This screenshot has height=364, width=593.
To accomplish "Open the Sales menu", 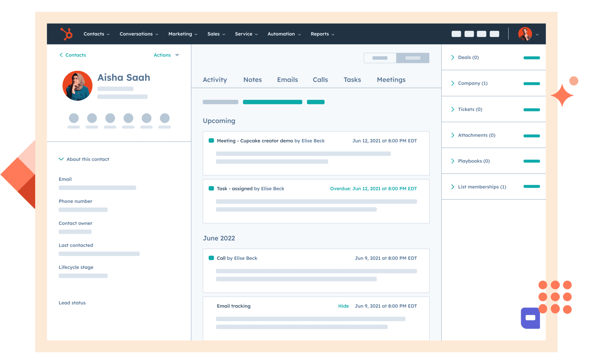I will coord(216,34).
